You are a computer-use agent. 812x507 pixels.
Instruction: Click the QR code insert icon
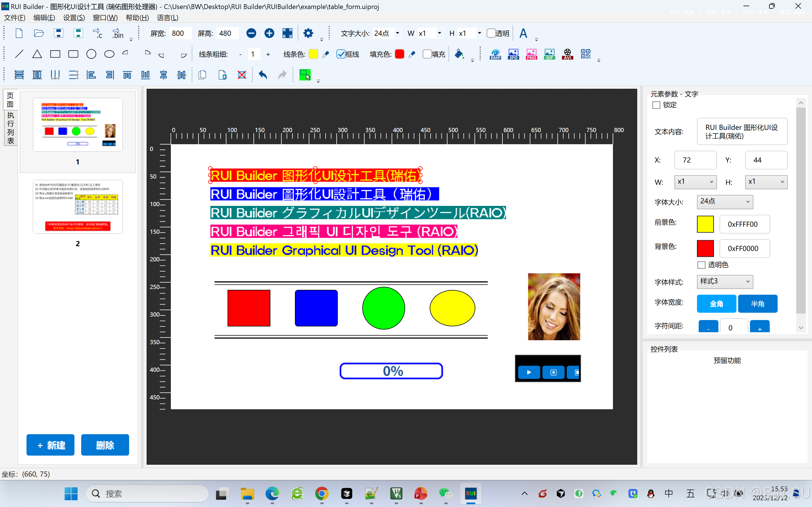(x=586, y=54)
